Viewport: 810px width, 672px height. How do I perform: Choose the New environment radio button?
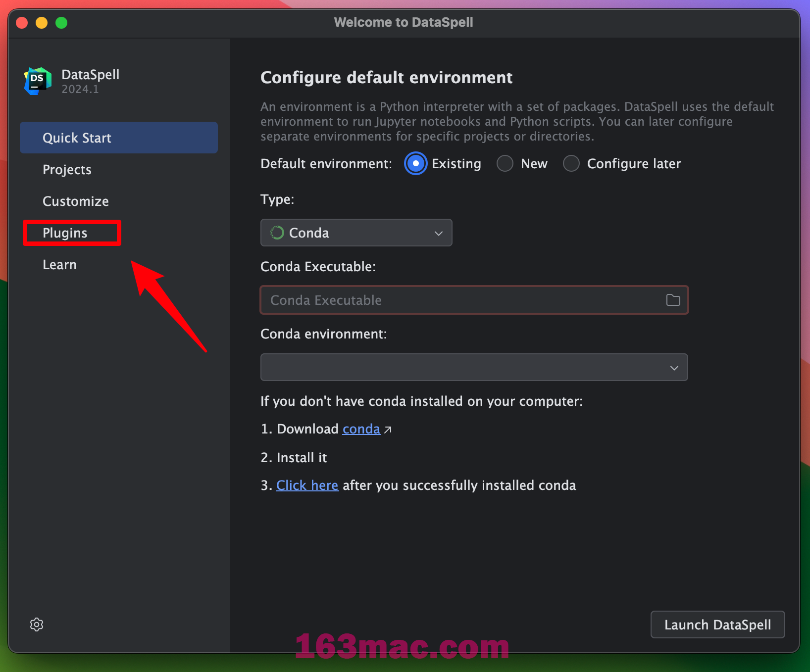point(505,163)
